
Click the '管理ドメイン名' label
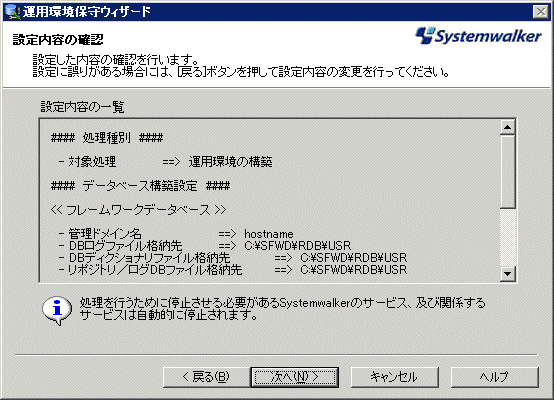105,234
